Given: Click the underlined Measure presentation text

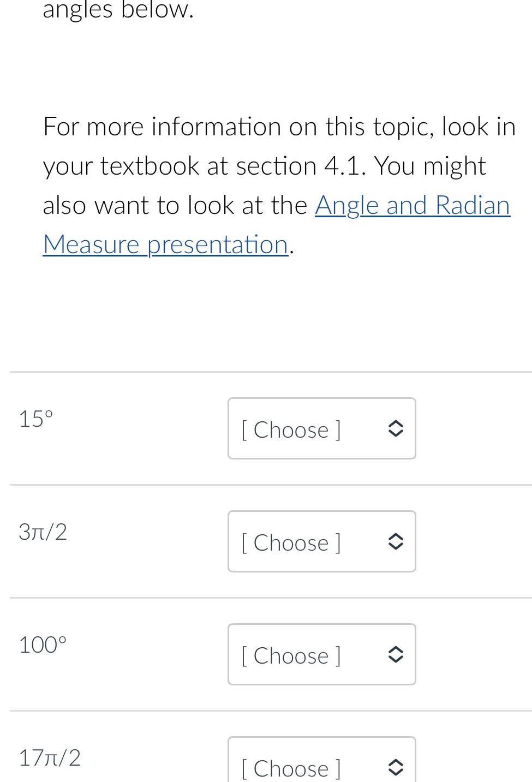Looking at the screenshot, I should click(x=165, y=244).
